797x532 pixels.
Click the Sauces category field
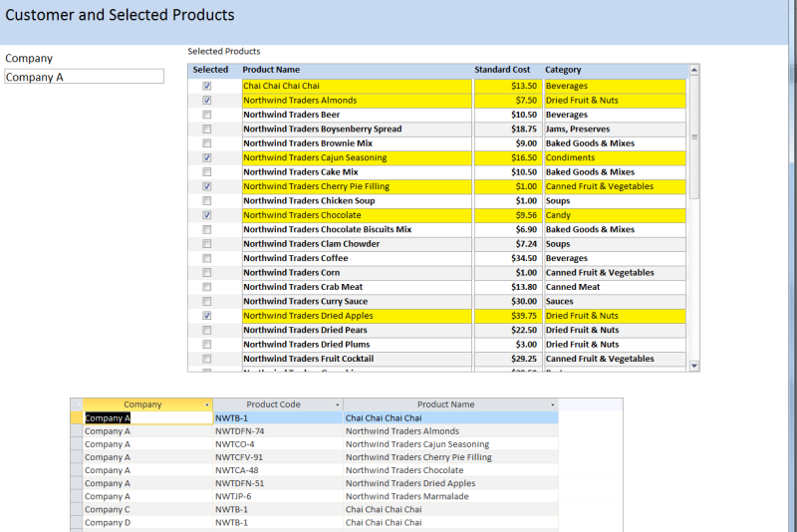615,301
